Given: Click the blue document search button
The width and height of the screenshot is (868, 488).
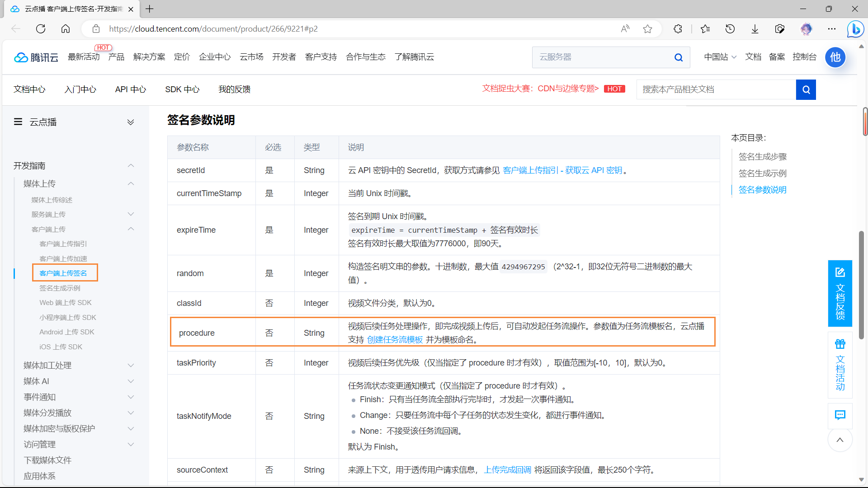Looking at the screenshot, I should pyautogui.click(x=806, y=89).
